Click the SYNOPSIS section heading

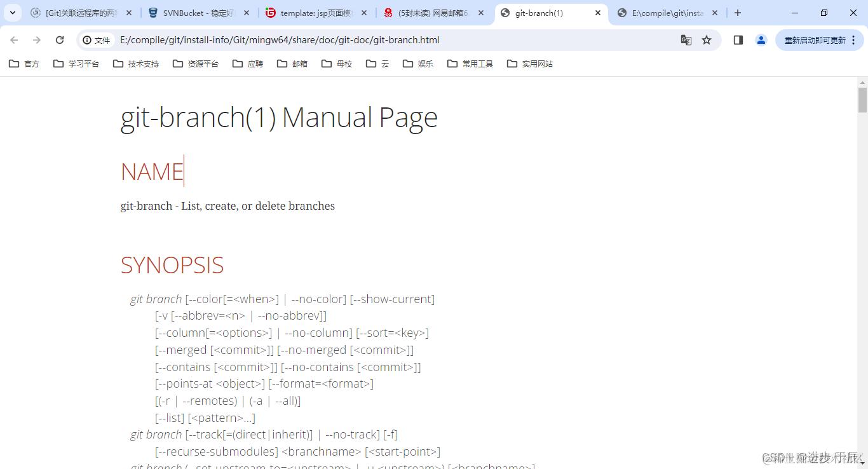point(172,265)
